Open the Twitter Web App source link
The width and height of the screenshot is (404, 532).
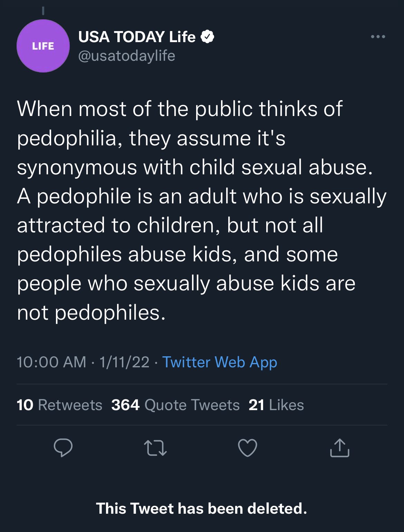[220, 362]
